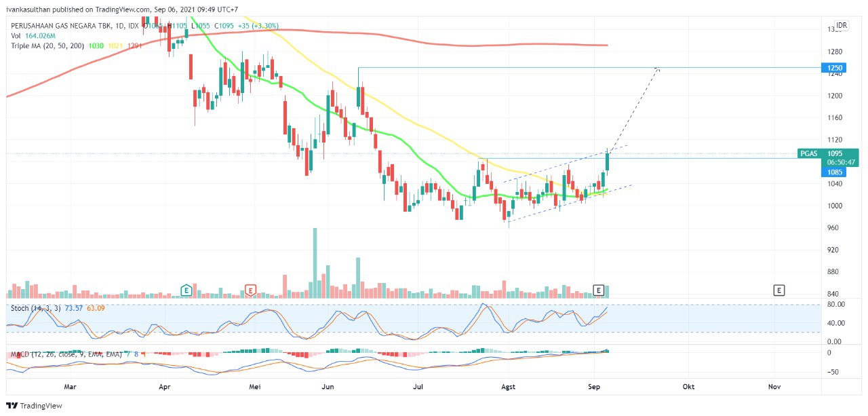Click the TradingView logo at bottom left
Viewport: 868px width, 416px height.
tap(34, 406)
